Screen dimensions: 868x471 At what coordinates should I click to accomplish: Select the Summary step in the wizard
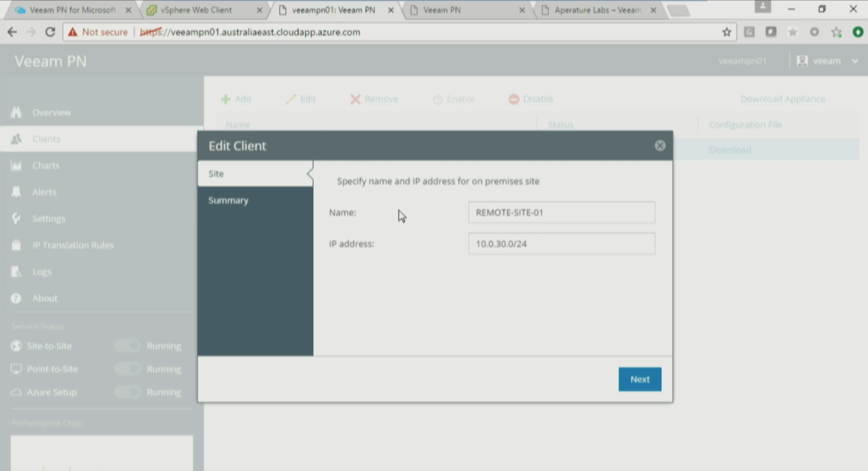(255, 200)
